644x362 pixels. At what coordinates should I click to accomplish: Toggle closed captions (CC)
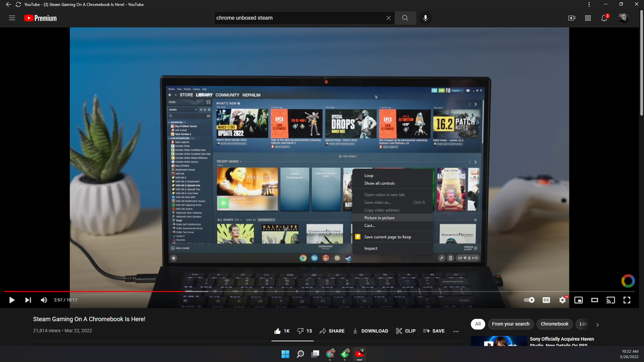pos(546,300)
